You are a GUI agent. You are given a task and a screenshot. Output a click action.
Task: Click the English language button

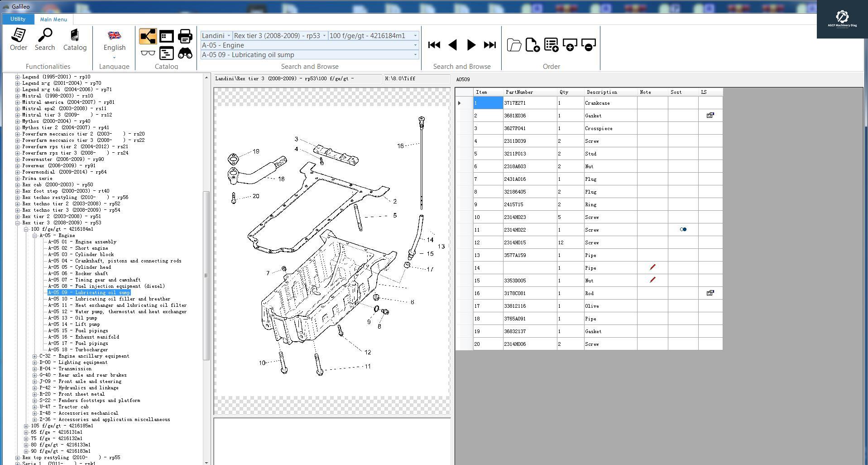coord(114,41)
